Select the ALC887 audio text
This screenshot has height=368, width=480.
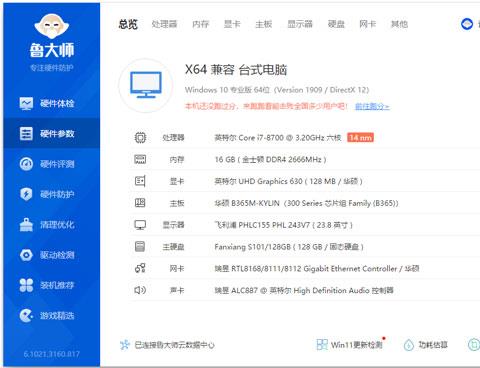(x=304, y=290)
